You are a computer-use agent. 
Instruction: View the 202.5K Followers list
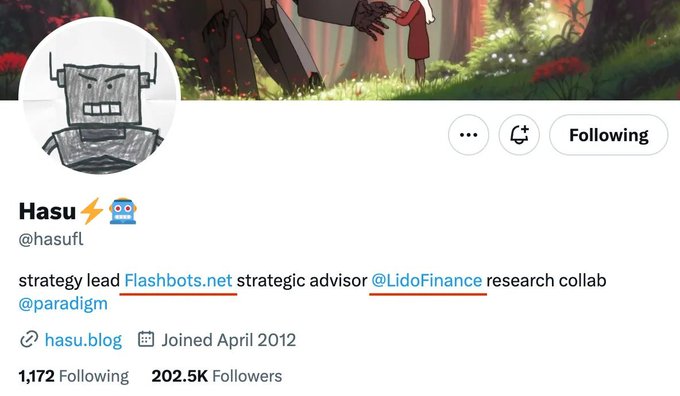coord(217,376)
